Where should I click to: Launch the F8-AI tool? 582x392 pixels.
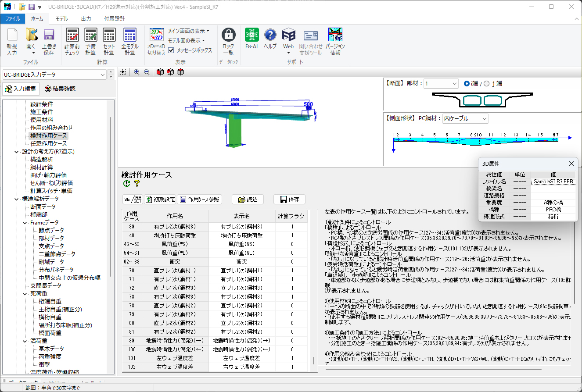point(251,35)
